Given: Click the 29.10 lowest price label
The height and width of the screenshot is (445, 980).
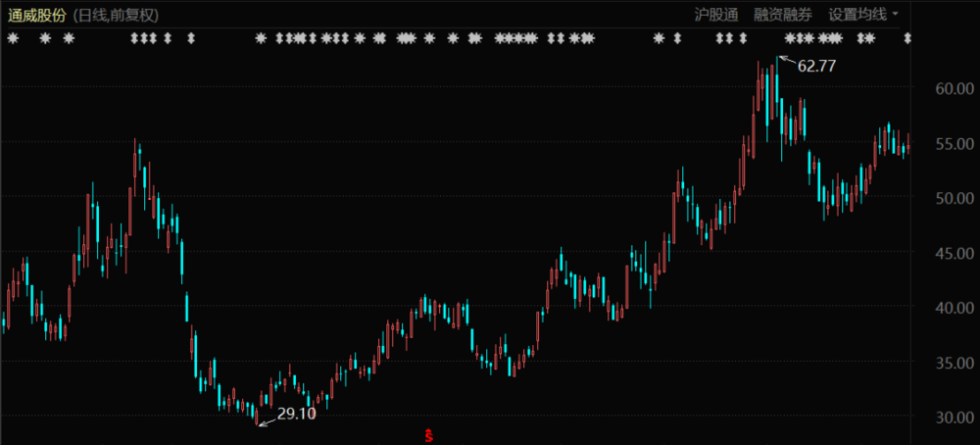Looking at the screenshot, I should (297, 414).
